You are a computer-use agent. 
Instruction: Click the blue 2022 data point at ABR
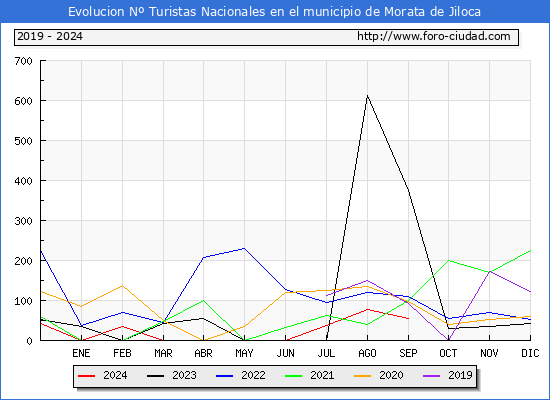(204, 258)
